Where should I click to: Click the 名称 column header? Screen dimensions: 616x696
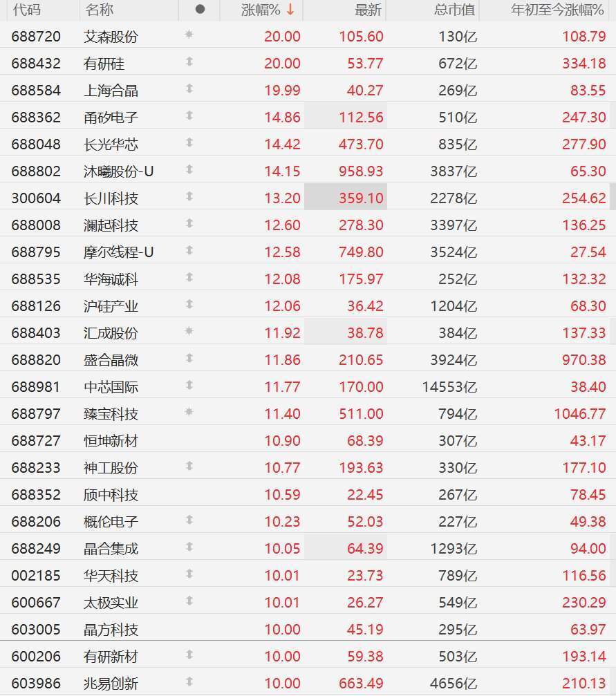tap(100, 10)
